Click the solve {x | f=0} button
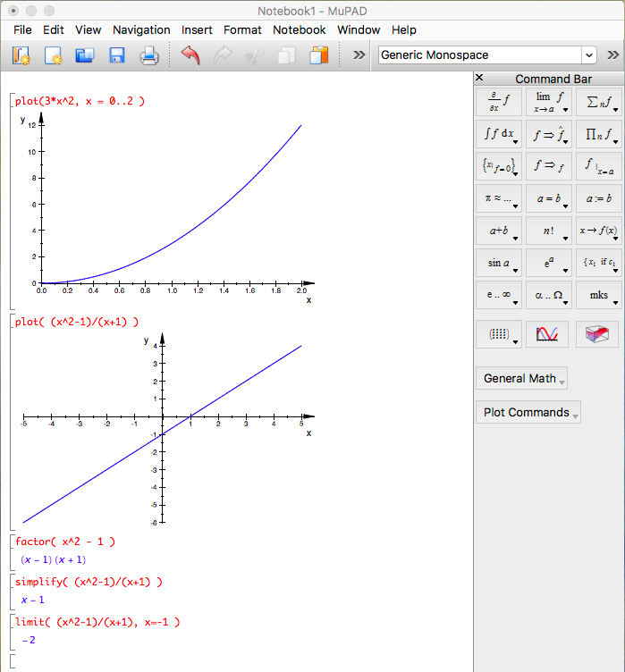 [x=498, y=166]
